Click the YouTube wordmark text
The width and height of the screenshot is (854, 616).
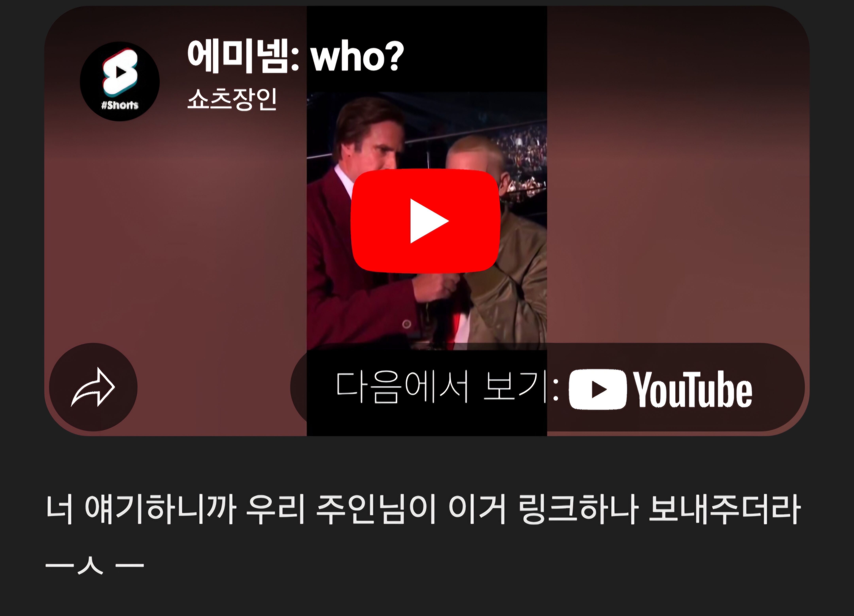[692, 389]
